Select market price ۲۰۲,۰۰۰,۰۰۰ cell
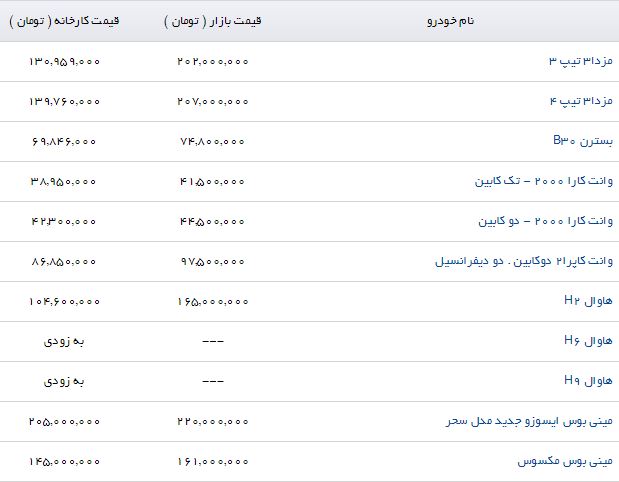The image size is (619, 482). (x=213, y=62)
